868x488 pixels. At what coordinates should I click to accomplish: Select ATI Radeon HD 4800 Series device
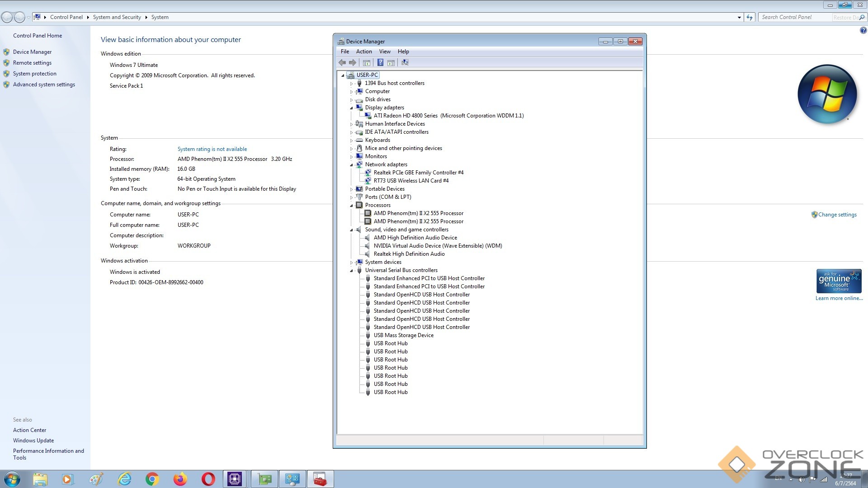click(448, 116)
